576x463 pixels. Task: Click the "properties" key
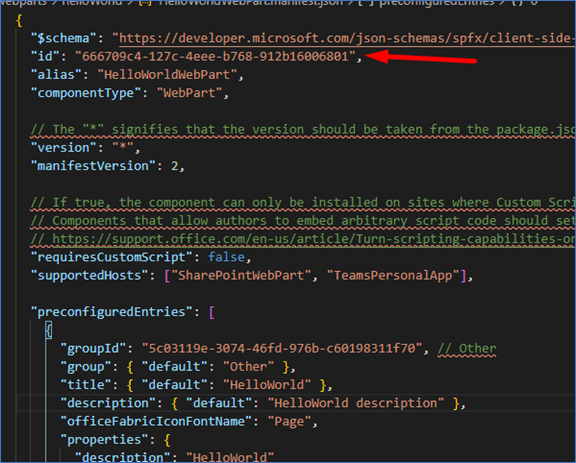[x=104, y=440]
